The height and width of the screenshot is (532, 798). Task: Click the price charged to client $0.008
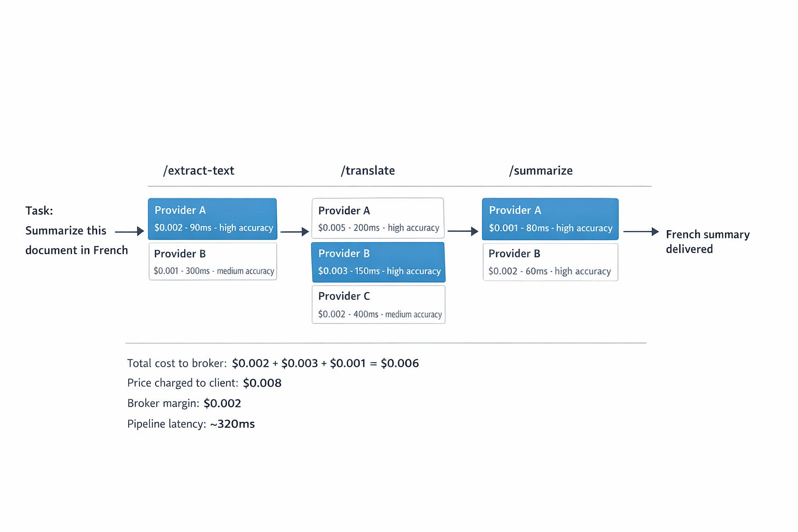pos(262,383)
